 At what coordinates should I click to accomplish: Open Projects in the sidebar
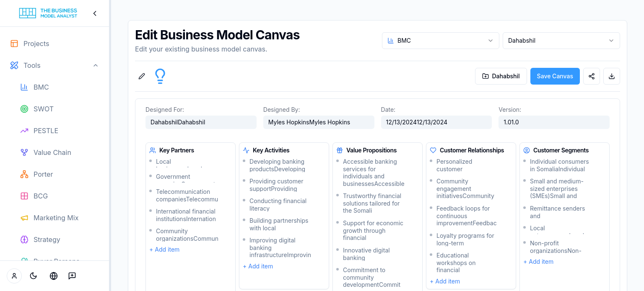click(x=36, y=44)
